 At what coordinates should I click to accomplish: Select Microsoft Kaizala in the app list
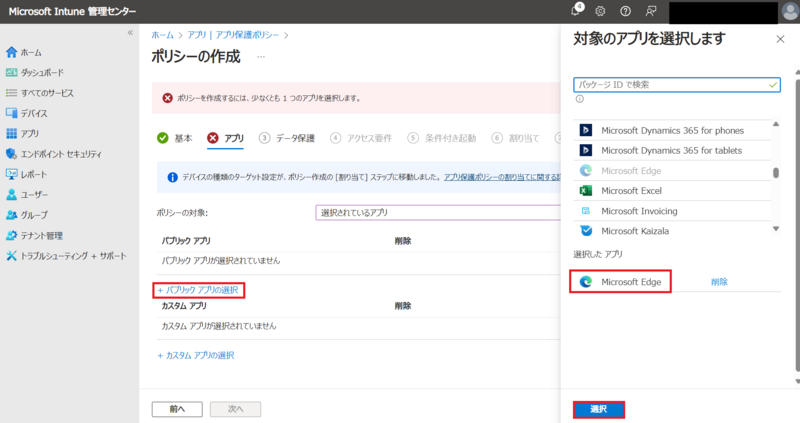[672, 231]
